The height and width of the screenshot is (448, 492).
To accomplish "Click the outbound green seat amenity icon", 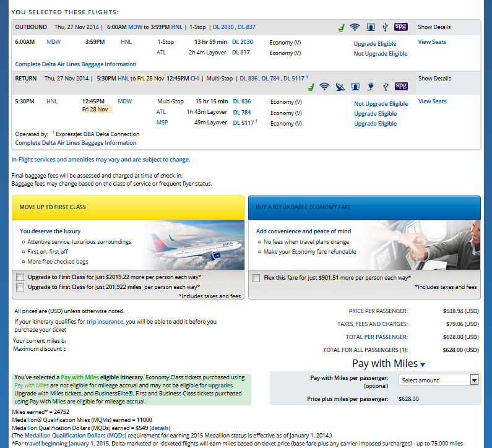I will pyautogui.click(x=340, y=27).
